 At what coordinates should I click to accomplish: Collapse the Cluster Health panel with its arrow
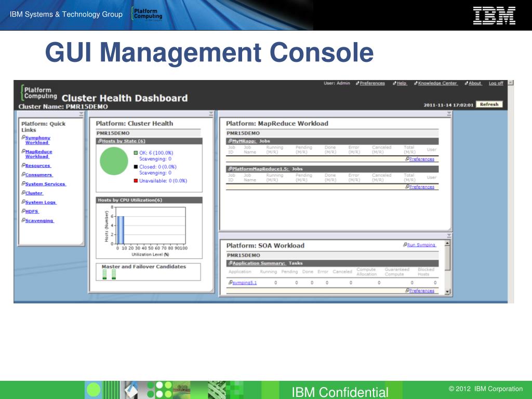point(211,114)
